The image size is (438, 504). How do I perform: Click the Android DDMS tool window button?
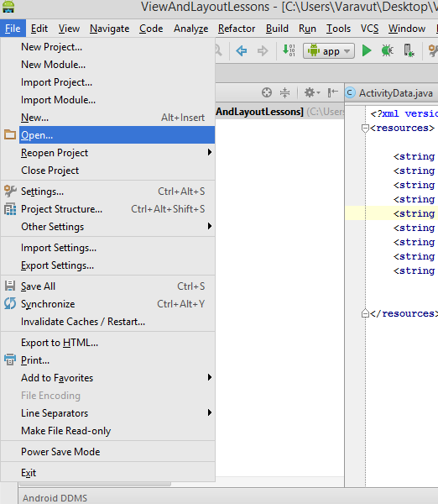[x=55, y=498]
